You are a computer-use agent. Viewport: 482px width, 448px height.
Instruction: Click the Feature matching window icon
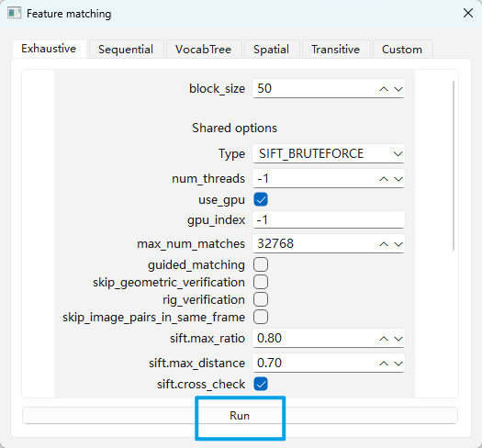[x=14, y=13]
